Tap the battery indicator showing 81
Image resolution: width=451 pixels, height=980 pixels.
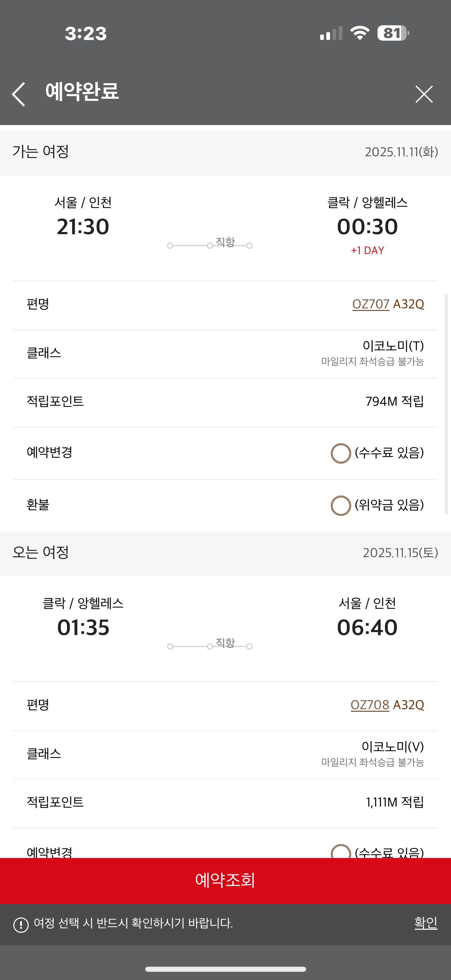(393, 33)
